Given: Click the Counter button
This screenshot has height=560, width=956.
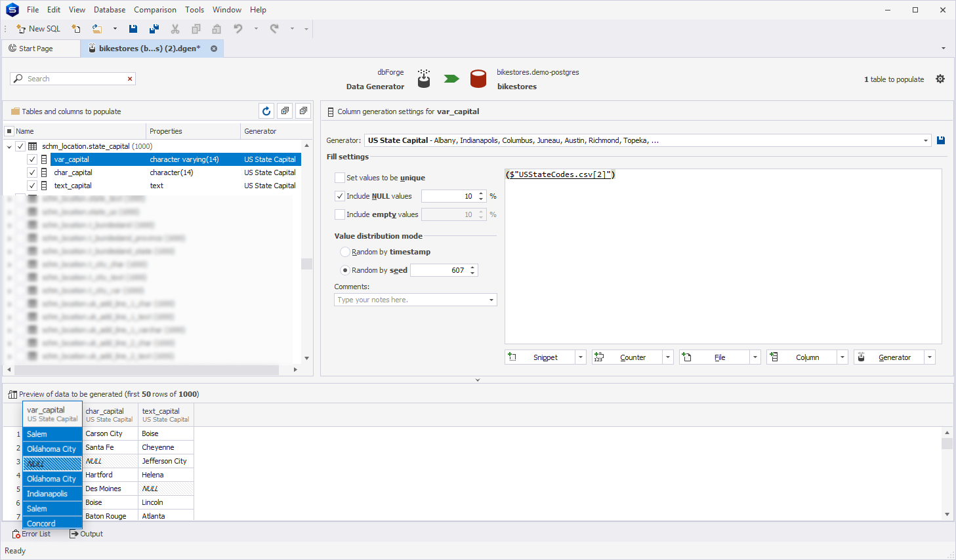Looking at the screenshot, I should click(627, 357).
